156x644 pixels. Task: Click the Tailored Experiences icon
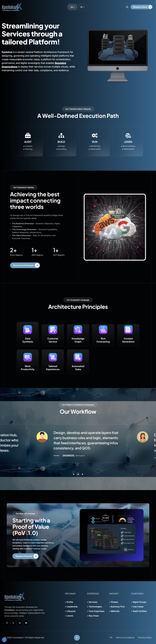(53, 357)
